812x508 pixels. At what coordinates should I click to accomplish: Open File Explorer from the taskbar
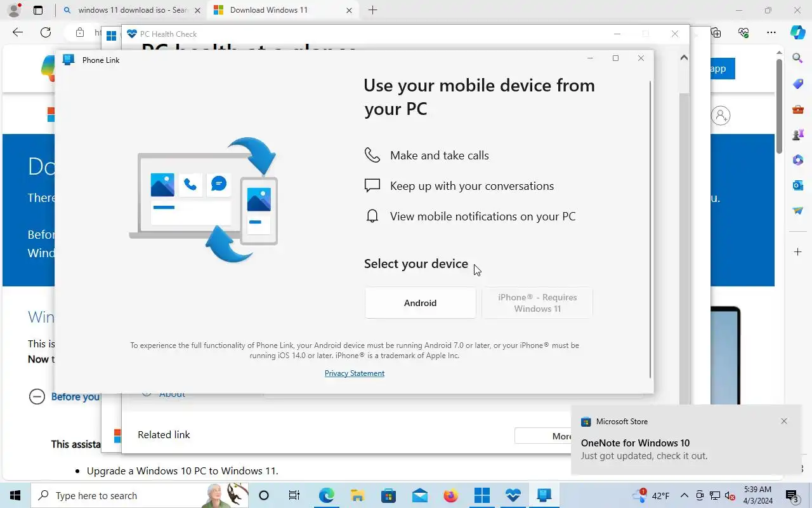(x=357, y=495)
